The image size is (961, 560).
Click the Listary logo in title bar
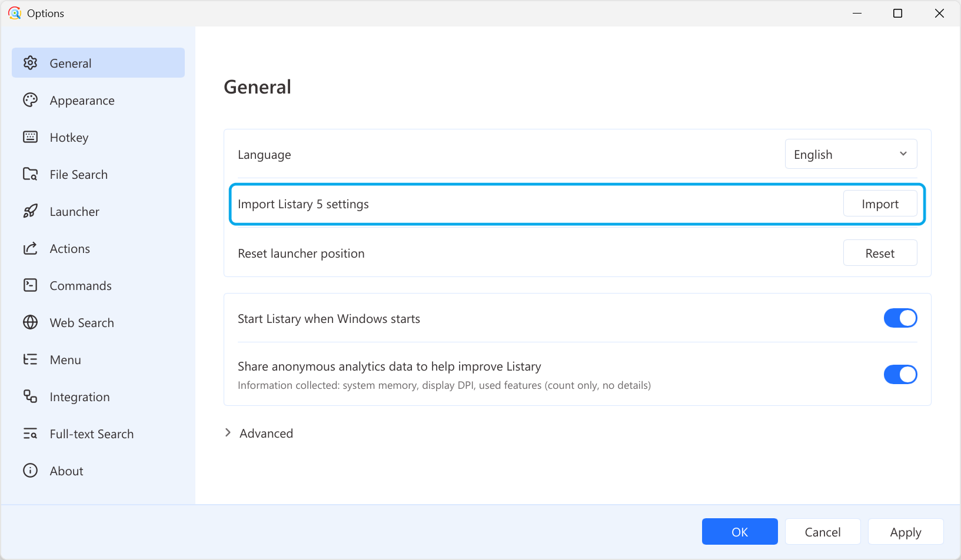point(15,13)
